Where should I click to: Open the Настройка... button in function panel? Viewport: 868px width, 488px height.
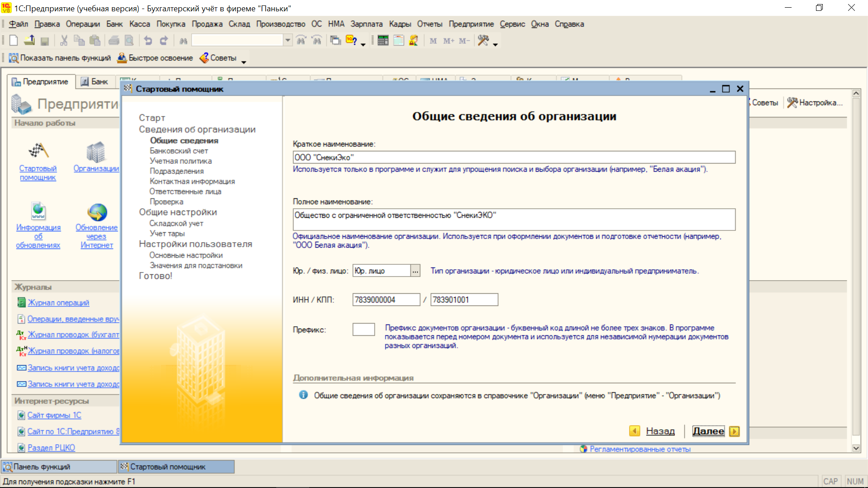(815, 103)
